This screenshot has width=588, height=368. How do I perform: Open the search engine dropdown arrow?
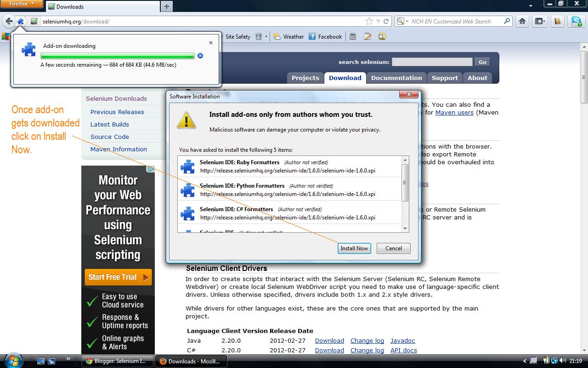(406, 21)
